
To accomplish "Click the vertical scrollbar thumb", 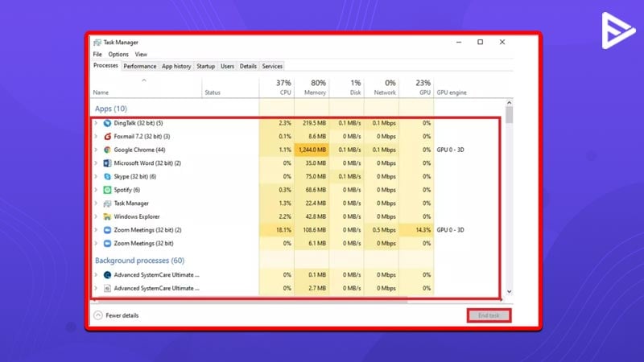I will (x=510, y=115).
